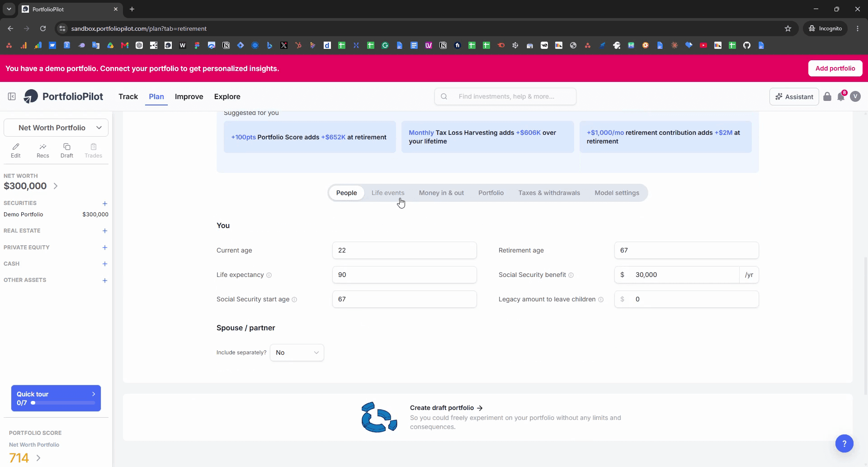
Task: Switch to Life events tab
Action: point(388,193)
